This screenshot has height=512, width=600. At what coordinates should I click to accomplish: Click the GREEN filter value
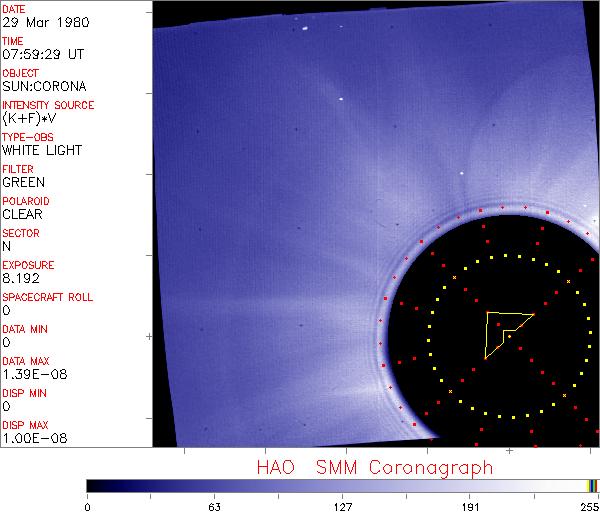[23, 183]
